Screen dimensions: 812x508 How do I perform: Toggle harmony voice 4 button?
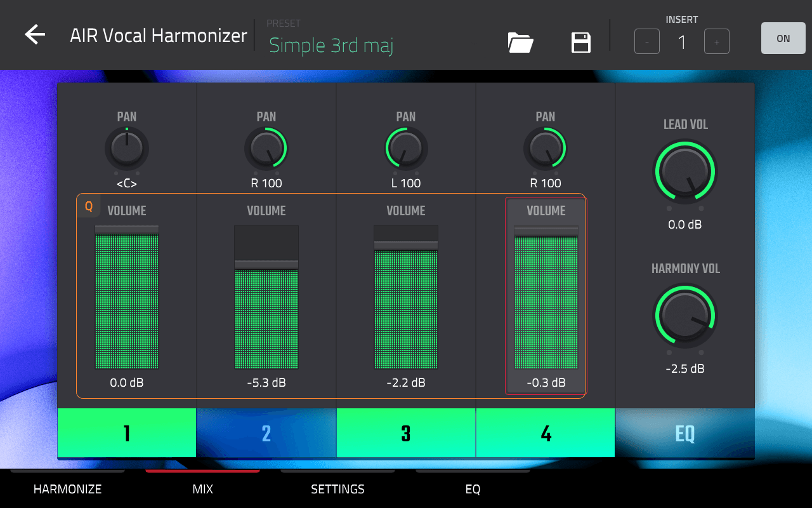pos(546,433)
